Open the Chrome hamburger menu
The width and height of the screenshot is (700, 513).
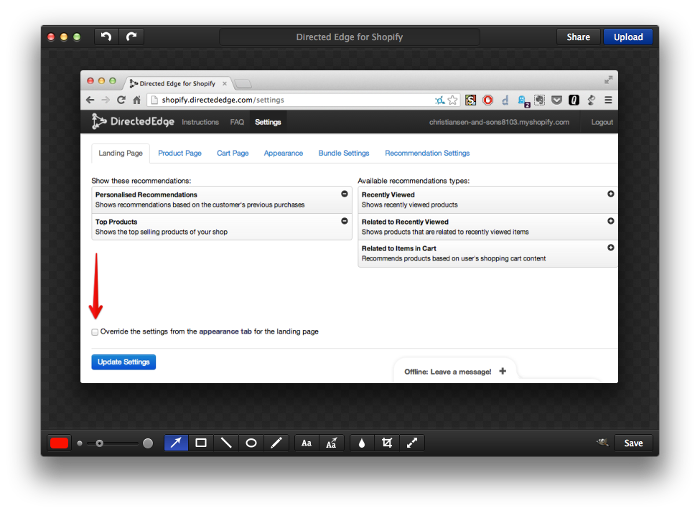tap(608, 100)
